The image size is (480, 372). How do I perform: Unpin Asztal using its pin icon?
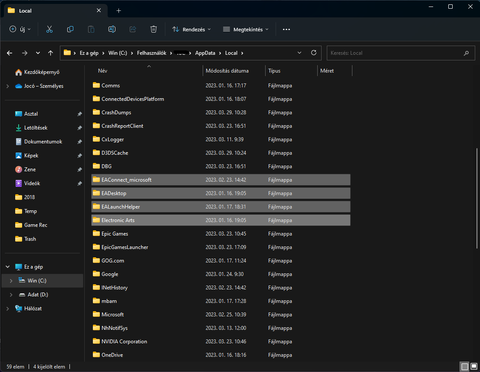coord(79,114)
